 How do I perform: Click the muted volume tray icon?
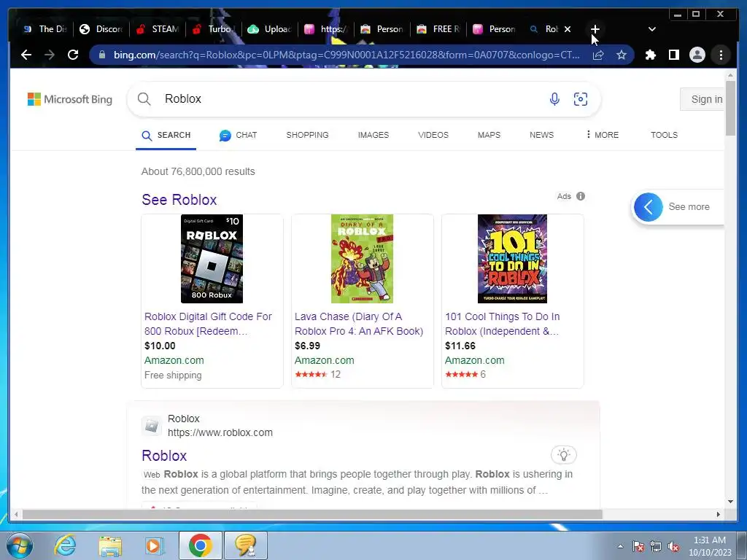(x=673, y=547)
